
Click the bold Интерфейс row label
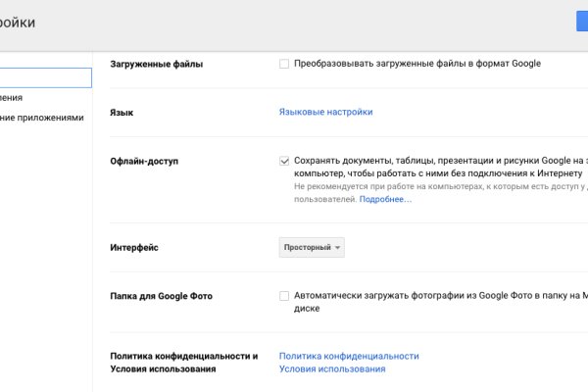[135, 248]
